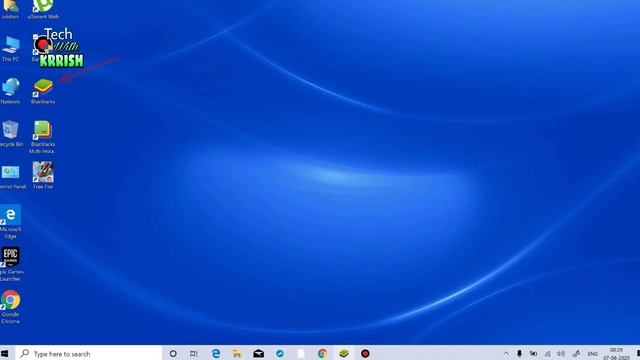Open the battery status tray icon
The height and width of the screenshot is (360, 640).
(x=533, y=353)
